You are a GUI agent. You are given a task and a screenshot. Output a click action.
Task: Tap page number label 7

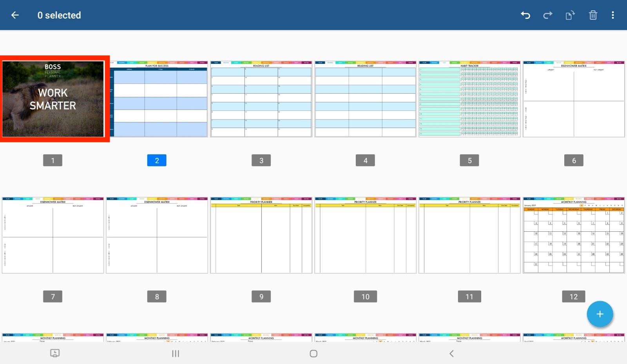(x=53, y=297)
